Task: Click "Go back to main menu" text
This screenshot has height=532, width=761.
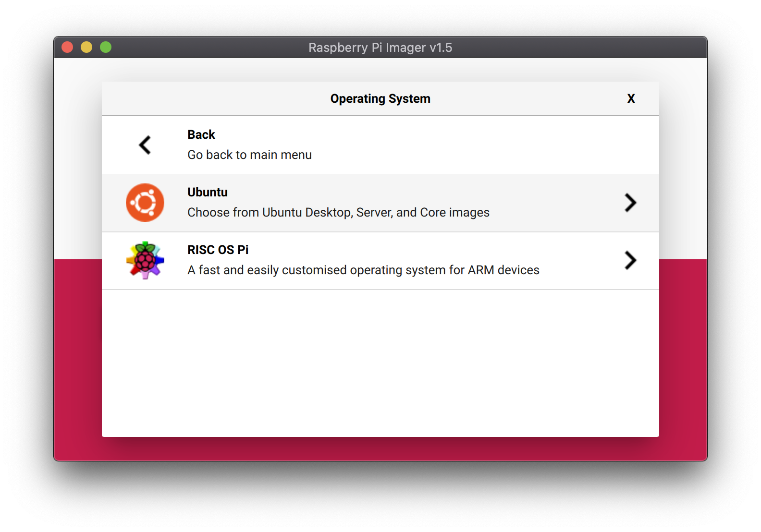Action: coord(249,155)
